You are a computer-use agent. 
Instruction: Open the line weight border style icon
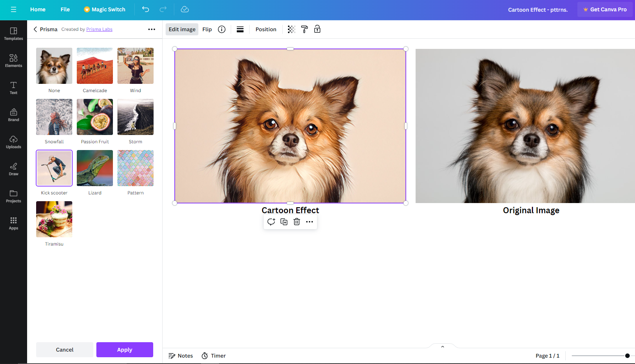click(240, 29)
